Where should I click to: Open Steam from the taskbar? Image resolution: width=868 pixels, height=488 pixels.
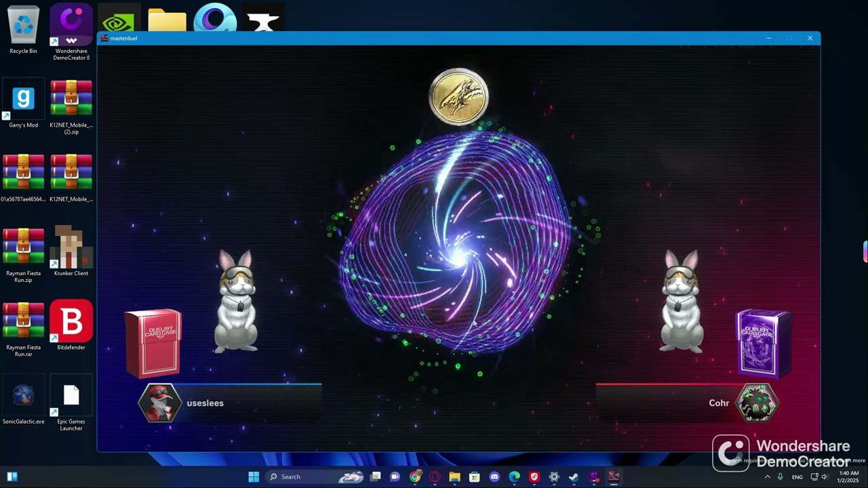tap(574, 476)
